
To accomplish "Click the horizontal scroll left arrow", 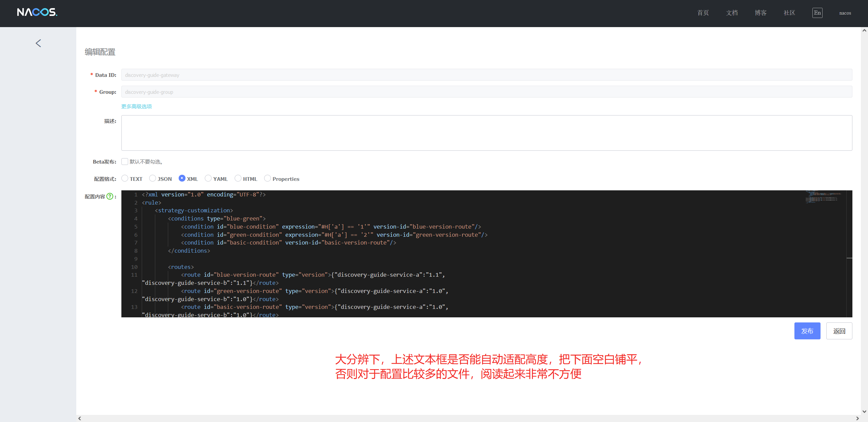I will pyautogui.click(x=80, y=418).
